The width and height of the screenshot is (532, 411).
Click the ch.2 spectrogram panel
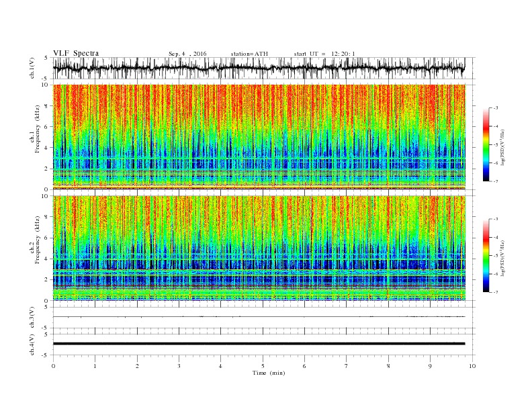[259, 248]
